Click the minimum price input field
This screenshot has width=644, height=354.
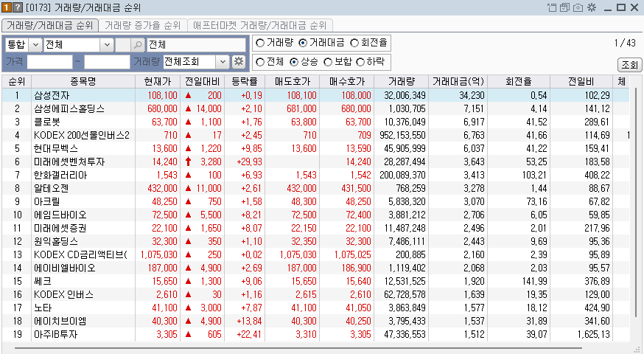[x=49, y=62]
